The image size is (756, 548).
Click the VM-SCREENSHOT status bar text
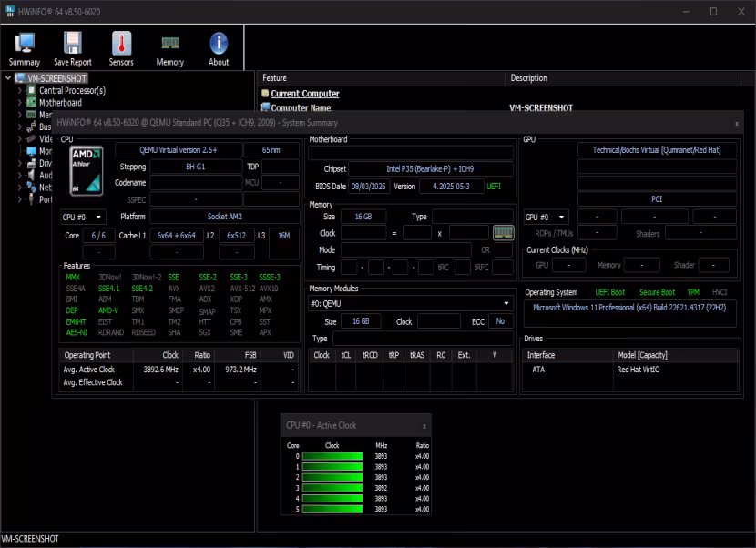pos(30,539)
